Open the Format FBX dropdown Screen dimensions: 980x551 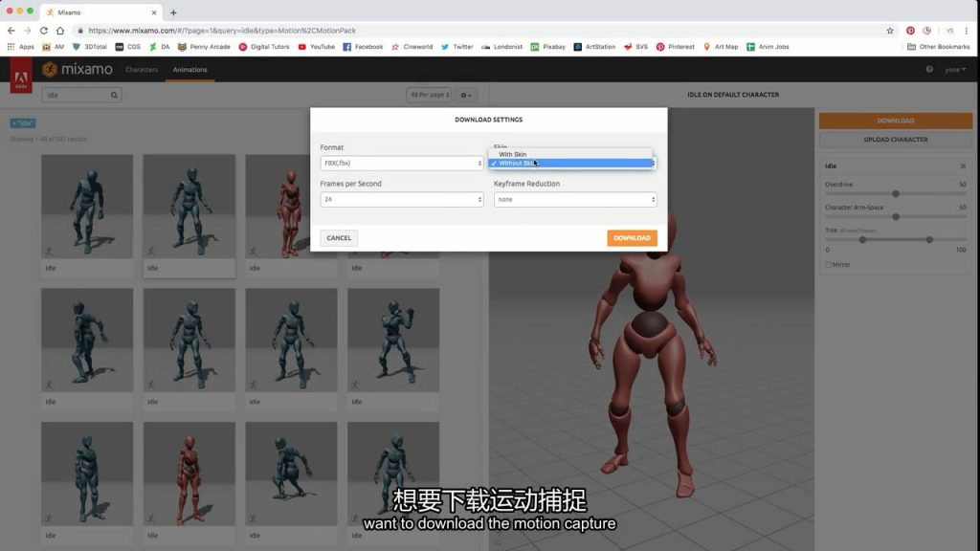[x=402, y=163]
